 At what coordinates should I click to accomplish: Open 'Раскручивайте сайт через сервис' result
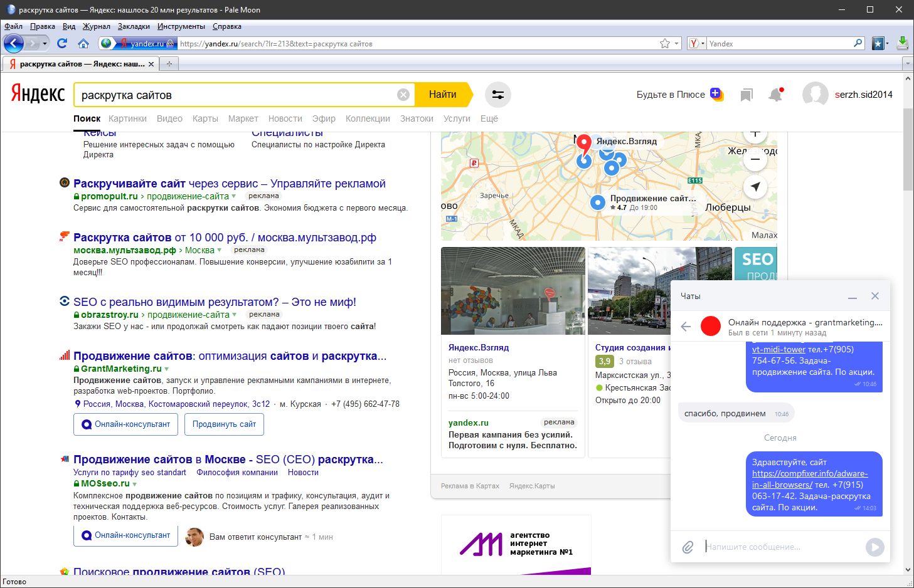(x=230, y=184)
